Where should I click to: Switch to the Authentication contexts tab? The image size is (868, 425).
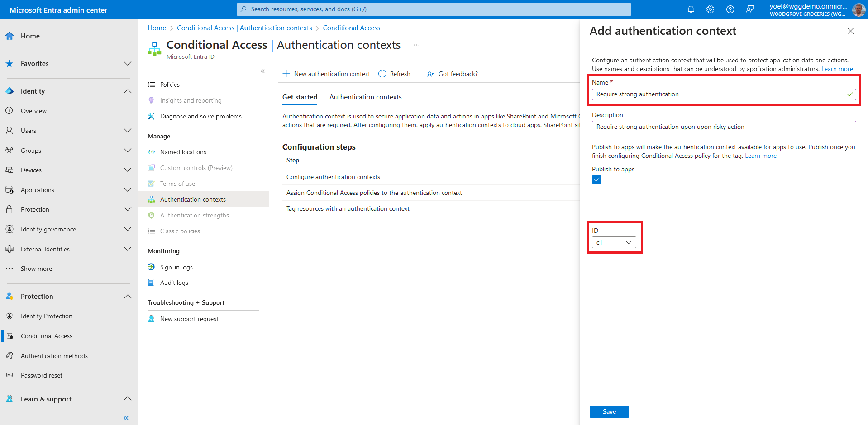365,97
